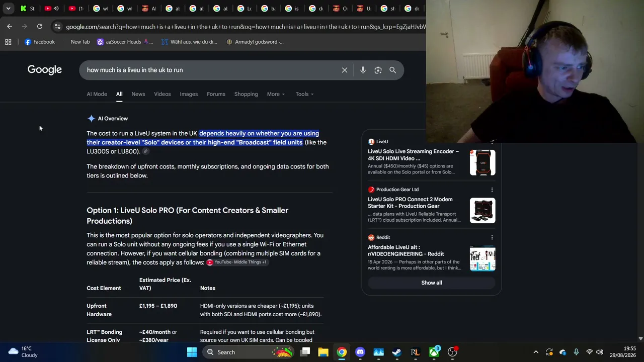The height and width of the screenshot is (362, 644).
Task: Switch to the Google tab labelled ba
Action: (x=269, y=9)
